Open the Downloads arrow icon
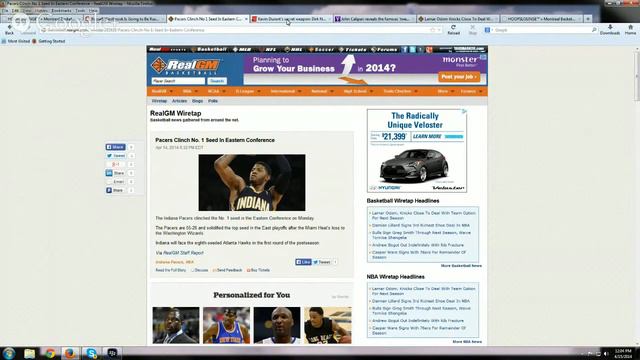Screen dimensions: 640x360 610,27
